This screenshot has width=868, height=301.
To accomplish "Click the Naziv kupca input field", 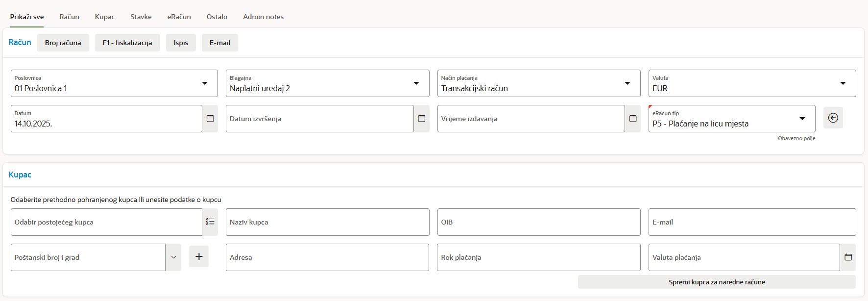I will tap(327, 222).
